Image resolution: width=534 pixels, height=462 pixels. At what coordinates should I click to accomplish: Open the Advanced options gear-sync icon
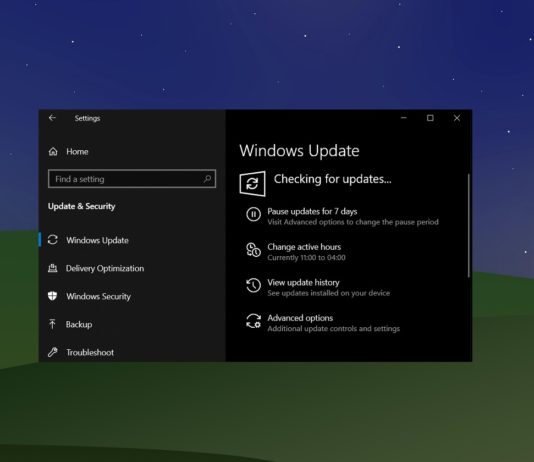(x=253, y=321)
